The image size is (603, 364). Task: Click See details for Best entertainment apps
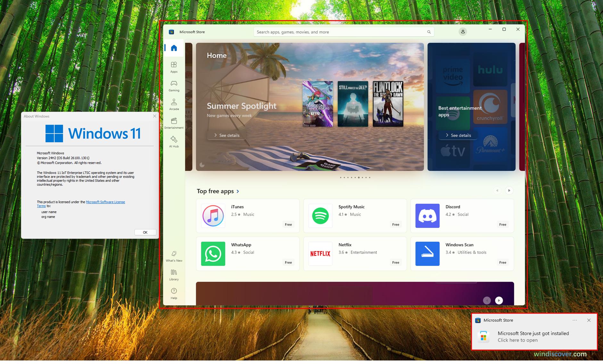pos(458,135)
